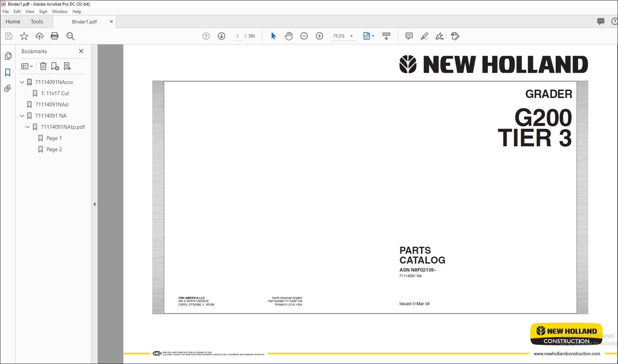Zoom in with the plus button
The height and width of the screenshot is (364, 618).
tap(319, 36)
